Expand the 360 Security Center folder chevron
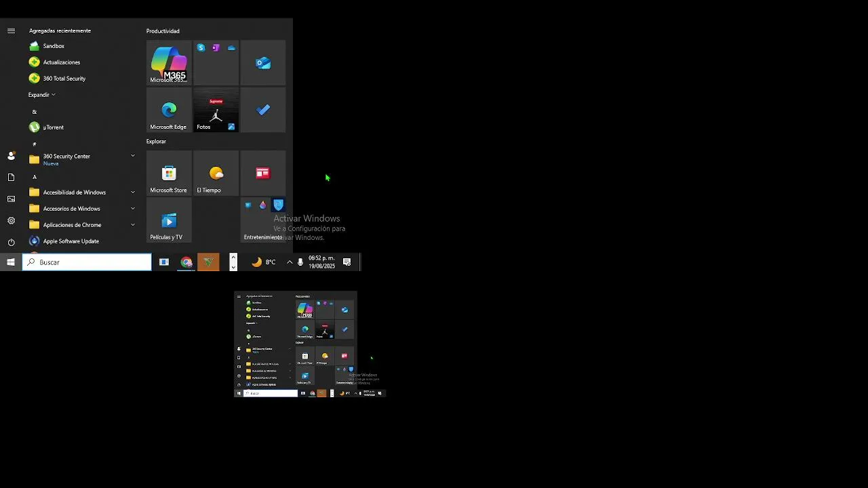 tap(133, 156)
